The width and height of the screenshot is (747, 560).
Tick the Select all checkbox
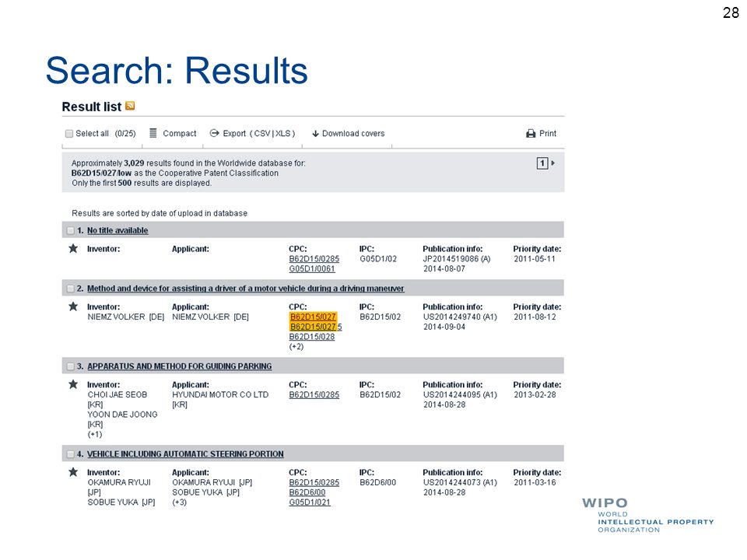coord(69,133)
